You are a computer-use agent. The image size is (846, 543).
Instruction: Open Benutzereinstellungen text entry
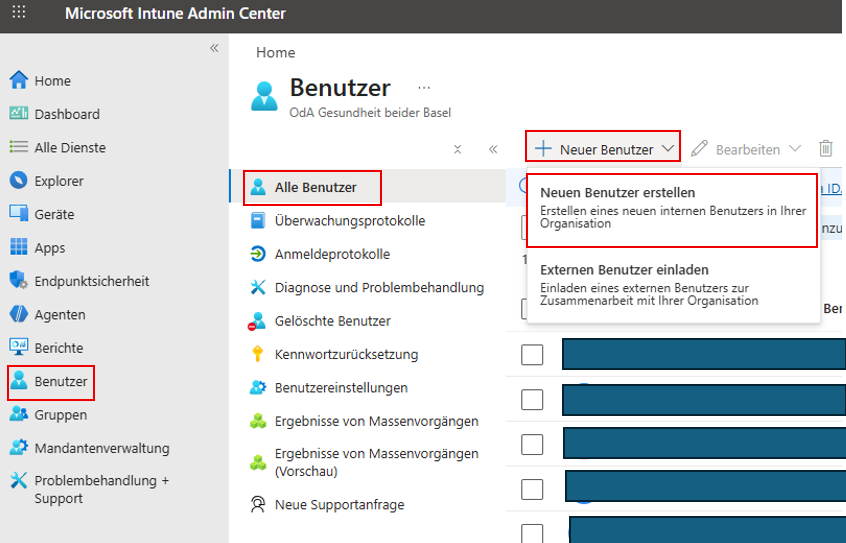point(341,388)
